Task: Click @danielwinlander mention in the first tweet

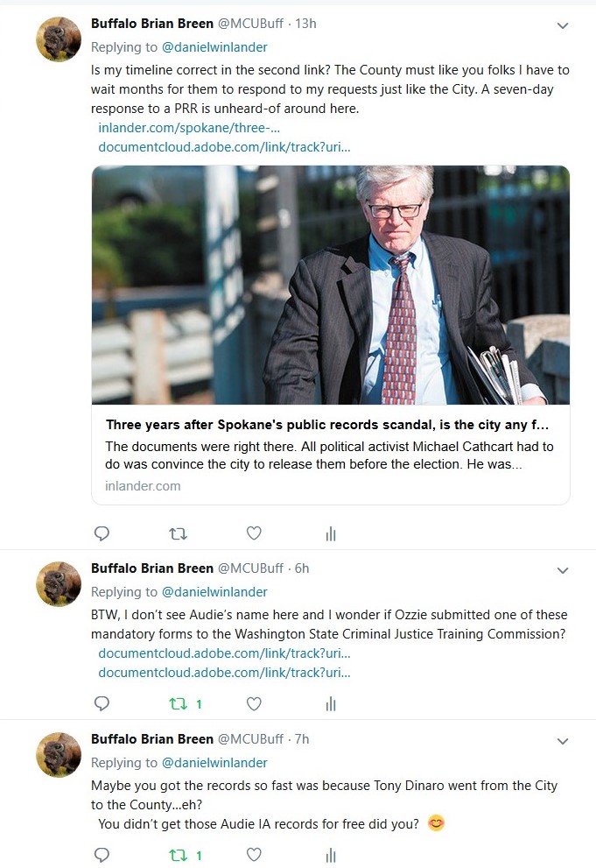Action: [214, 47]
